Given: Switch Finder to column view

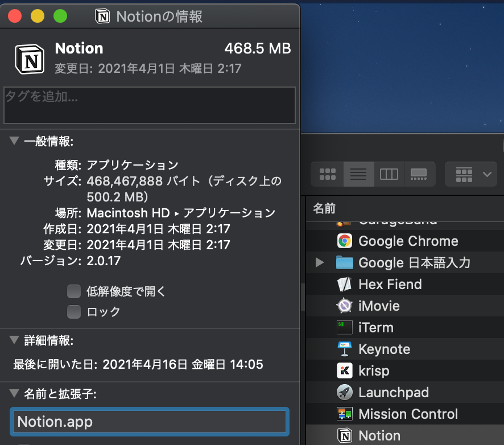Looking at the screenshot, I should 389,174.
